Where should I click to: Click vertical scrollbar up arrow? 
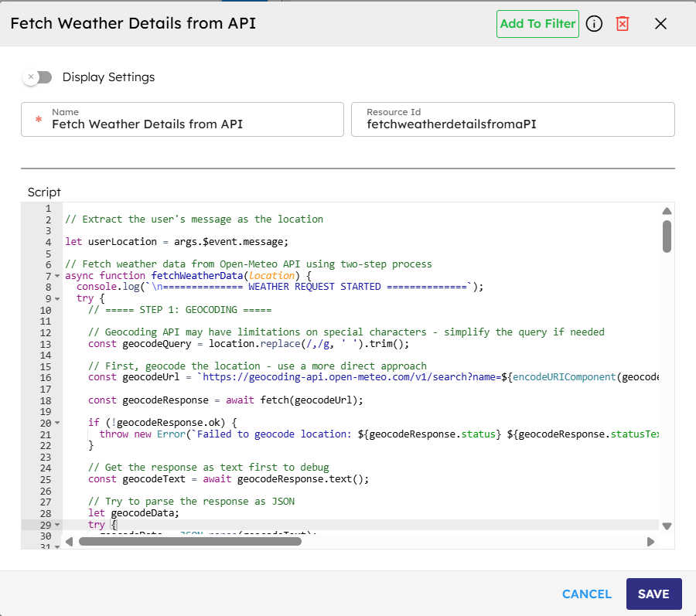(667, 211)
